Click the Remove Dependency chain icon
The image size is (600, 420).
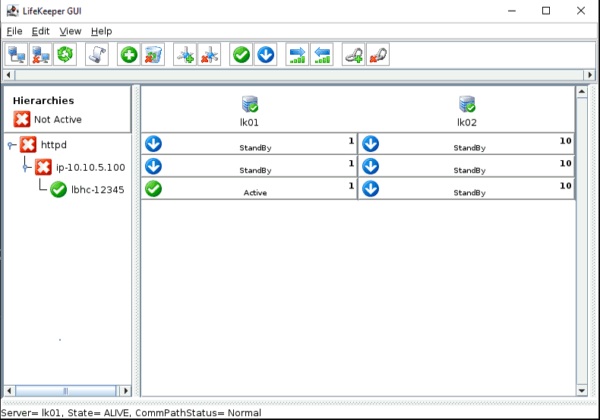(378, 55)
